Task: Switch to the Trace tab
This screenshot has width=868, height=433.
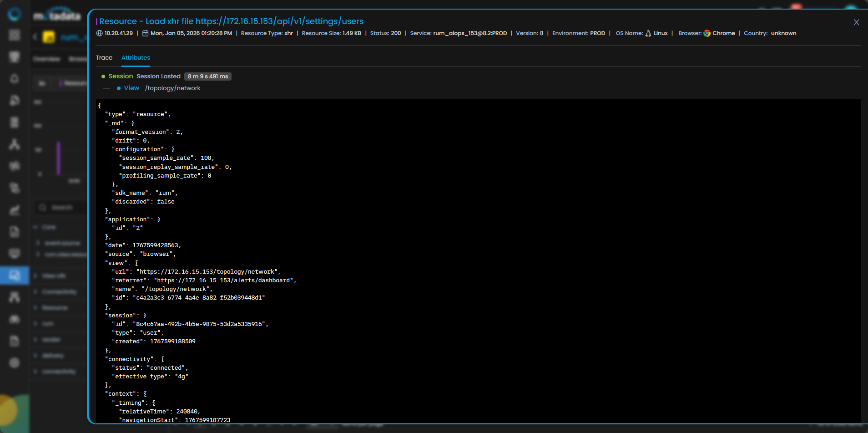Action: pyautogui.click(x=104, y=58)
